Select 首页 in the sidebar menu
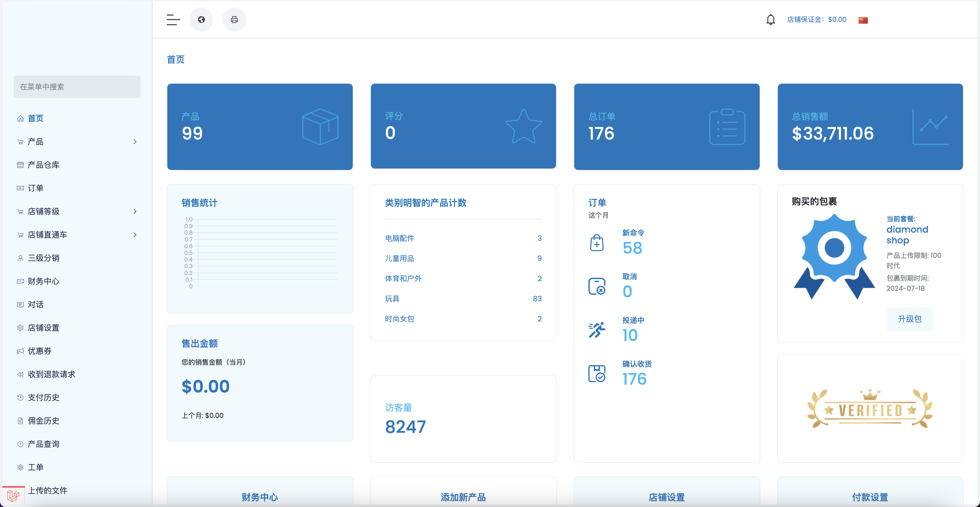The width and height of the screenshot is (980, 507). (36, 118)
